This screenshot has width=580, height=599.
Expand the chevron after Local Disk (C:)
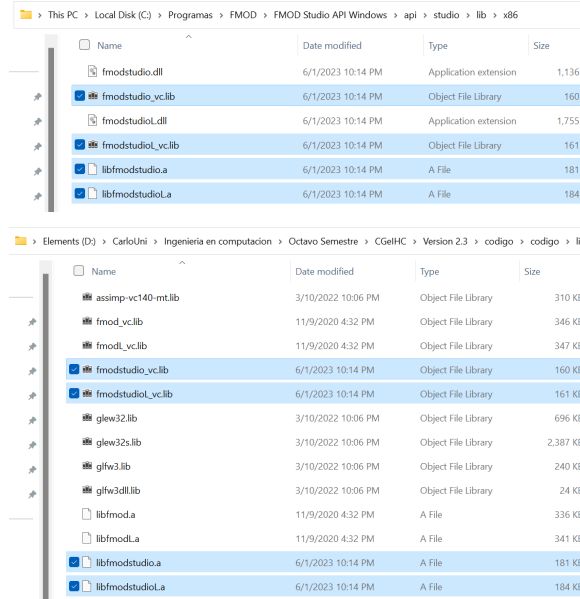pyautogui.click(x=160, y=15)
